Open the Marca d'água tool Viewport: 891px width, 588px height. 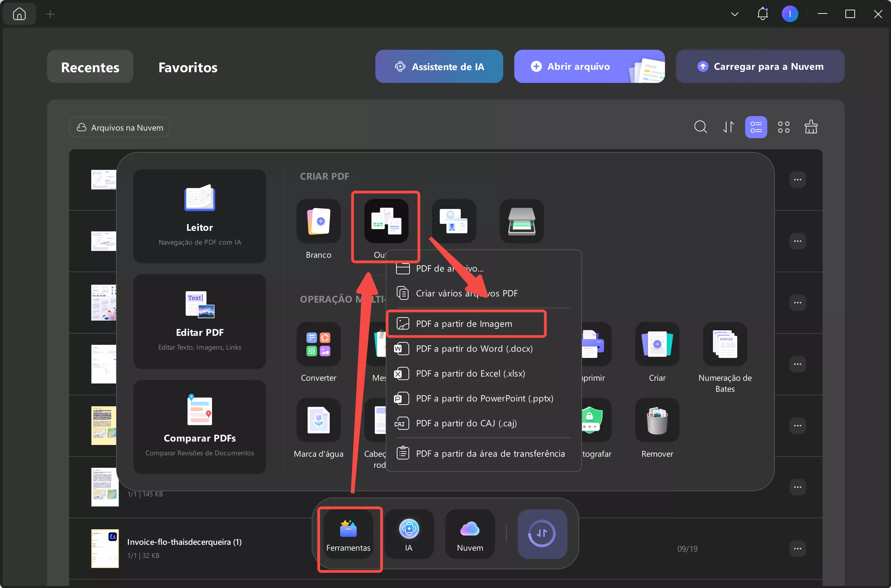click(318, 420)
